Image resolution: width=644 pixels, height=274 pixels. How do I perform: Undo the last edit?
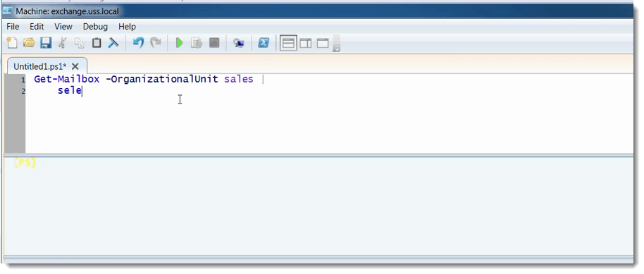138,43
